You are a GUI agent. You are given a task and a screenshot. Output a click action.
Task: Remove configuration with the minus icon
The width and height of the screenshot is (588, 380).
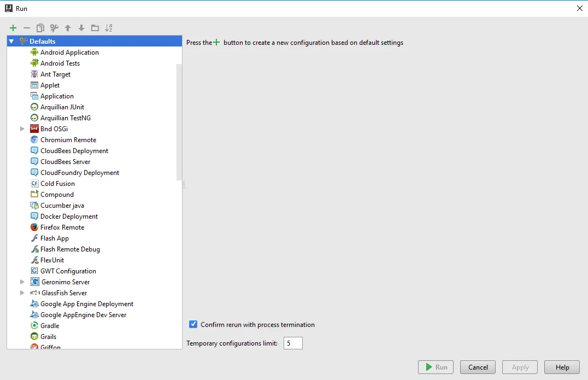tap(27, 28)
